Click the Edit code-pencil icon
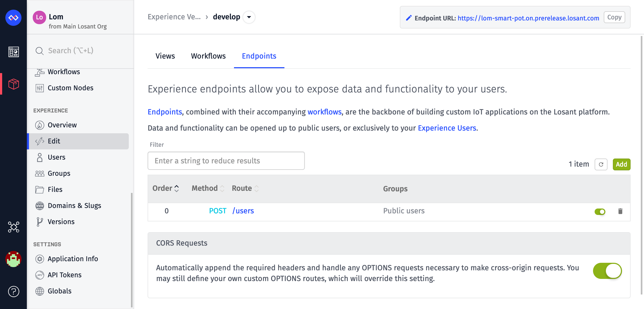This screenshot has width=644, height=309. (39, 141)
